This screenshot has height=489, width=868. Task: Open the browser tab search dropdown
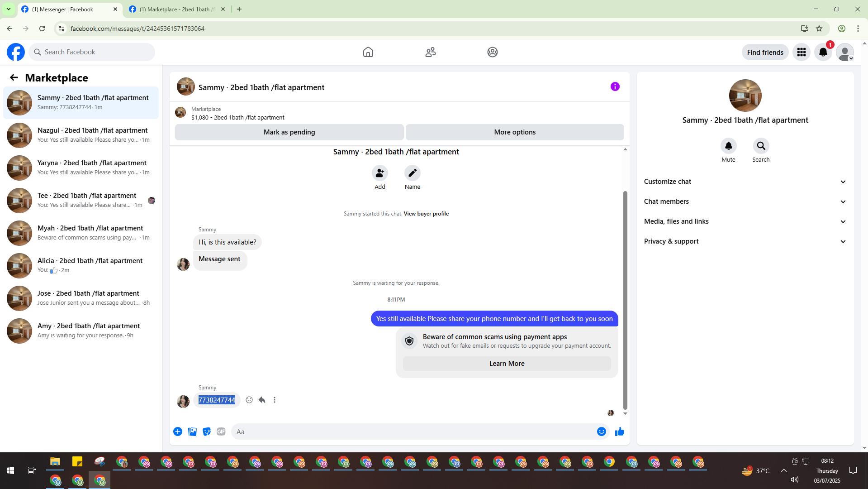pos(8,9)
